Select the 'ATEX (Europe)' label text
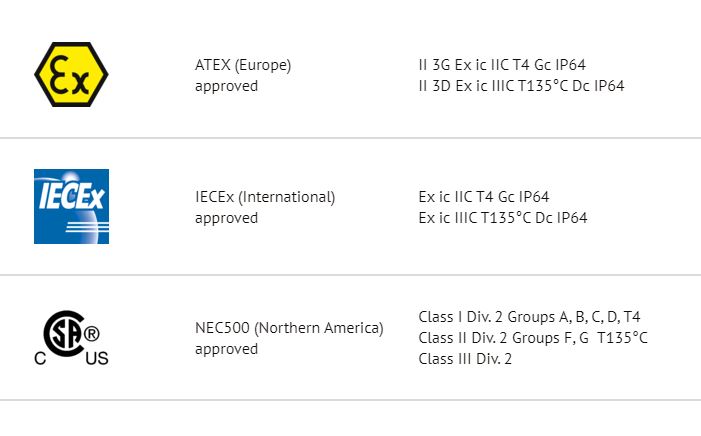The width and height of the screenshot is (701, 436). [x=243, y=65]
